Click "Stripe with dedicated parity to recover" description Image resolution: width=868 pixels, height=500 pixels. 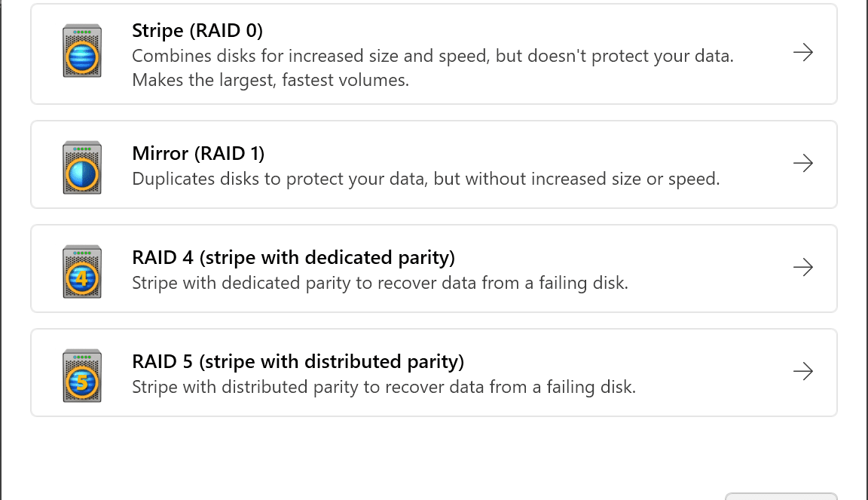[x=380, y=284]
